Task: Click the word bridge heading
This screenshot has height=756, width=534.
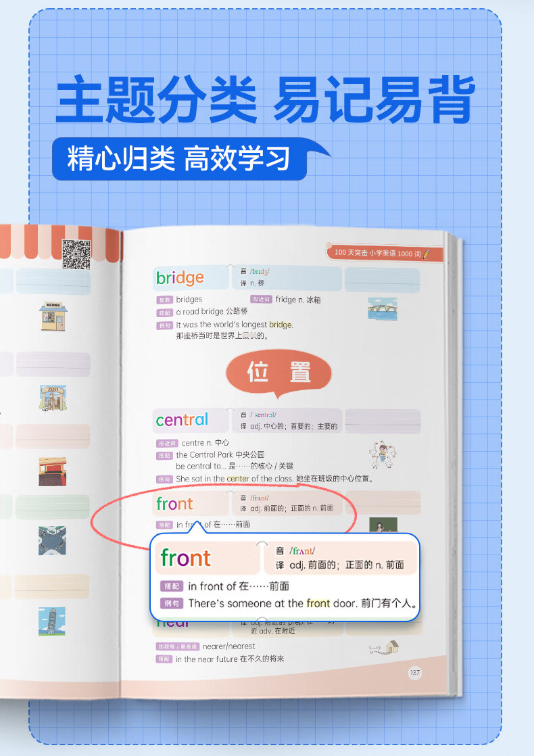Action: tap(180, 278)
